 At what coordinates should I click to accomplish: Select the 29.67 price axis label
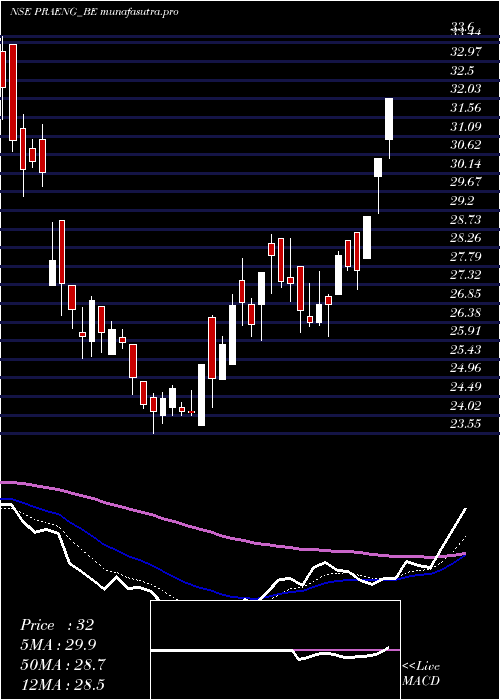tap(466, 182)
